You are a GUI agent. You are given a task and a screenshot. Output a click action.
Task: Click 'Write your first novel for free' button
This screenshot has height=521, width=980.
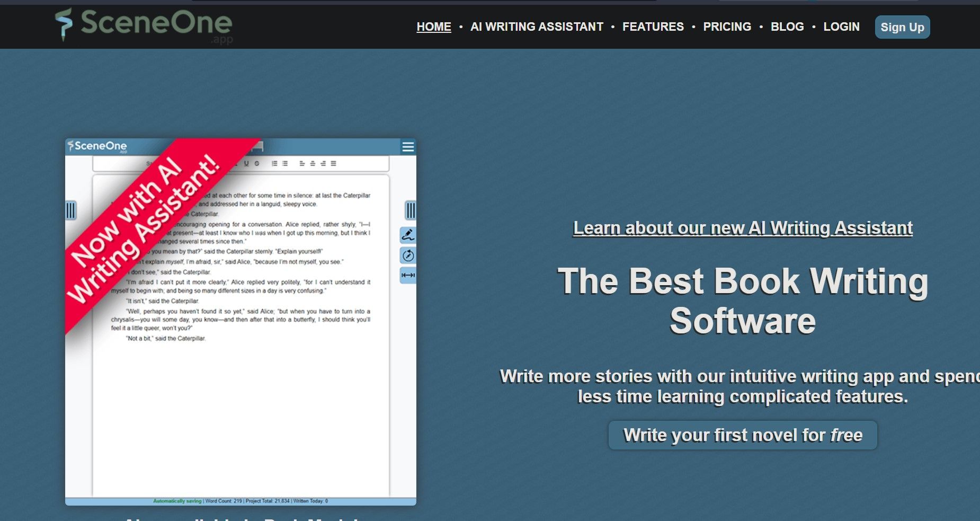click(x=743, y=435)
